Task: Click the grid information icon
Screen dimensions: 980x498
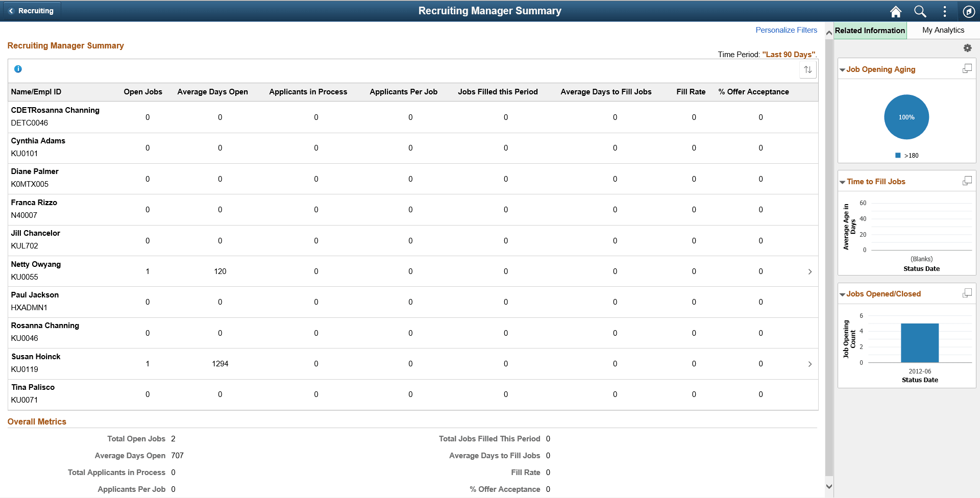Action: tap(18, 69)
